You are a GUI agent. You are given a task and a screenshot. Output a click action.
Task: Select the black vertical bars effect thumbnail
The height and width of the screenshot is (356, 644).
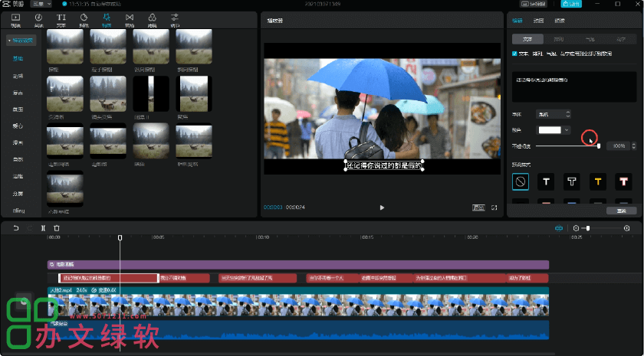point(151,94)
